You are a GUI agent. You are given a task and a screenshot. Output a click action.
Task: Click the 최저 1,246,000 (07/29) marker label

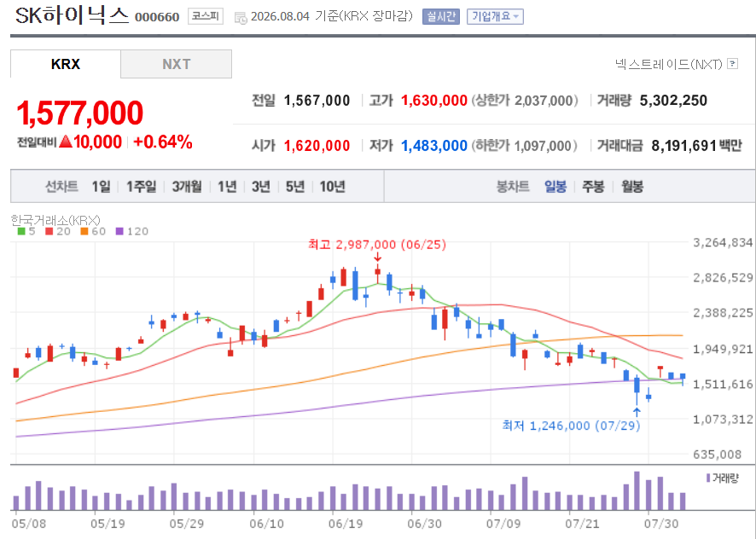click(x=571, y=426)
